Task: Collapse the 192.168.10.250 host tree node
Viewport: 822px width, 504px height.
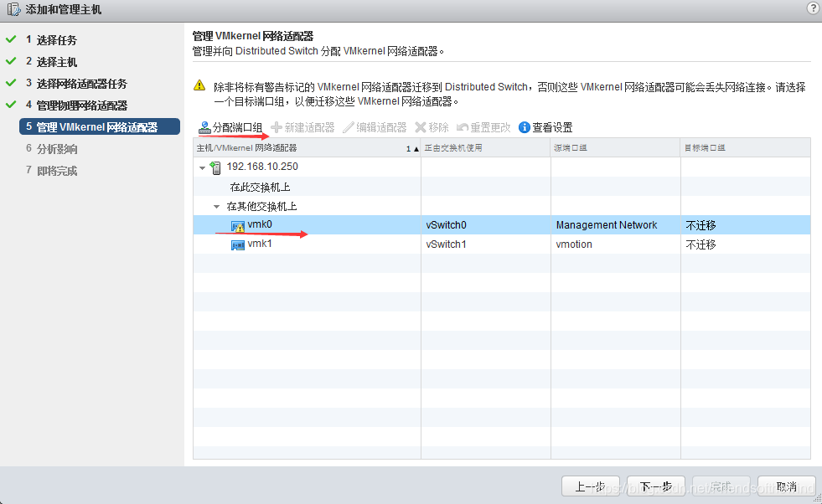Action: coord(202,168)
